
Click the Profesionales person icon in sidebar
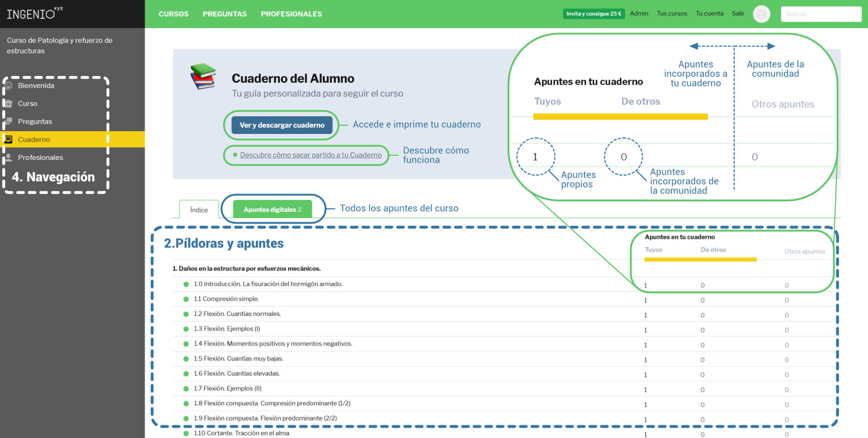[9, 157]
